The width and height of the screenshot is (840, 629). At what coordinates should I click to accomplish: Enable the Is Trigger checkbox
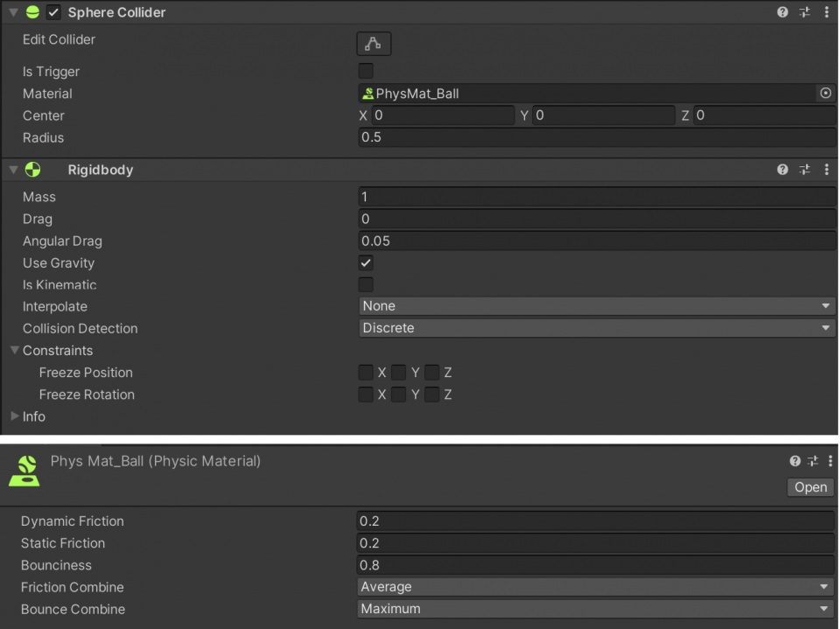pyautogui.click(x=365, y=71)
